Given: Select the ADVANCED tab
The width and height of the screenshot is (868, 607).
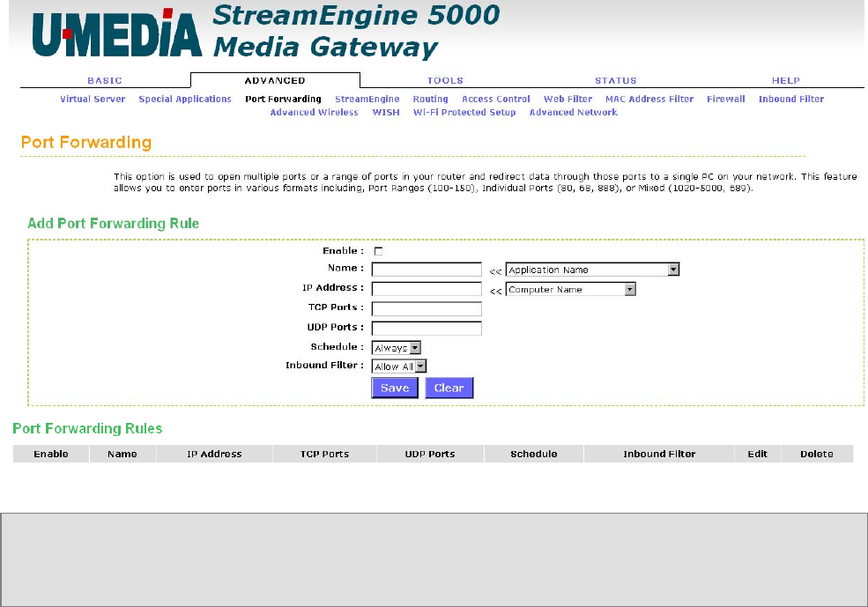Looking at the screenshot, I should pyautogui.click(x=275, y=80).
